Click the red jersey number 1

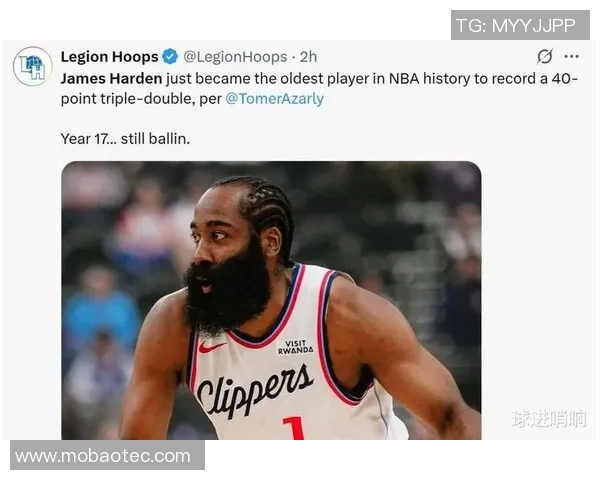click(293, 428)
